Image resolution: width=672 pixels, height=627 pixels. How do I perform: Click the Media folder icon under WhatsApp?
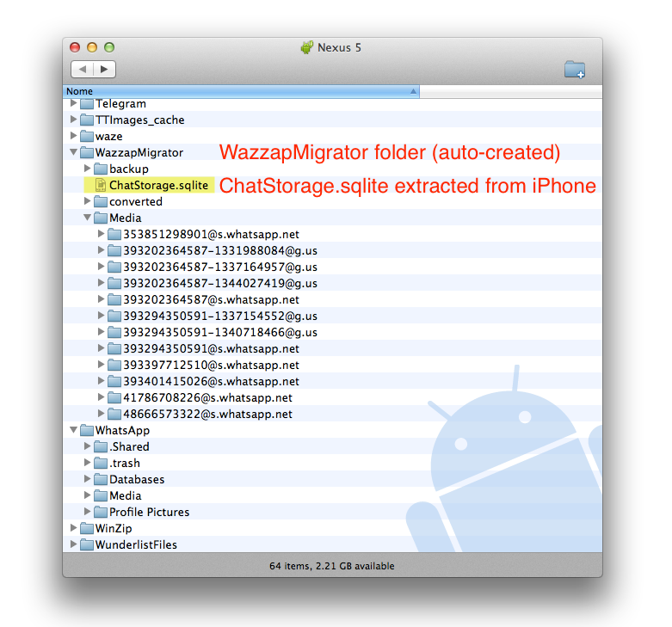(x=101, y=495)
